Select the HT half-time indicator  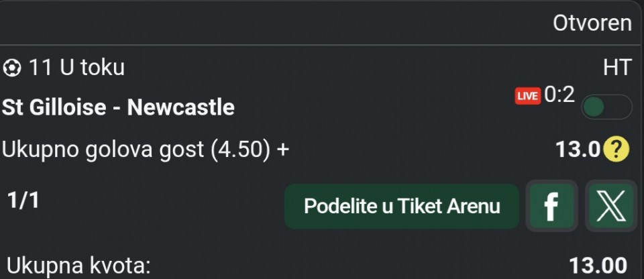coord(617,68)
